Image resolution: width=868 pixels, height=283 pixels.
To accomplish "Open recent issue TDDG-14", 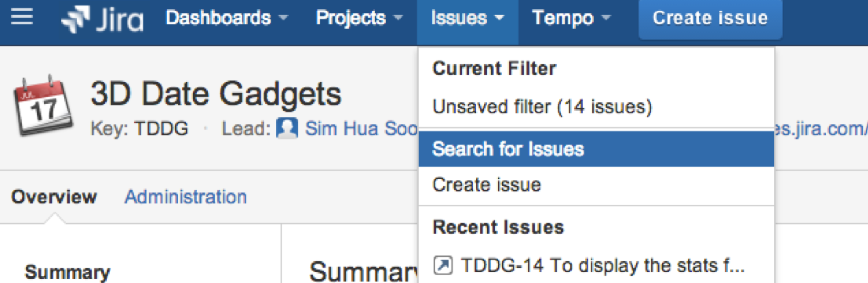I will point(603,265).
